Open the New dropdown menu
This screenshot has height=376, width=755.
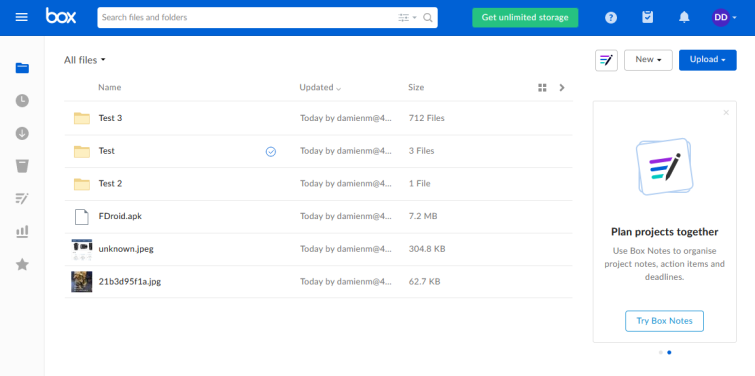(x=648, y=60)
